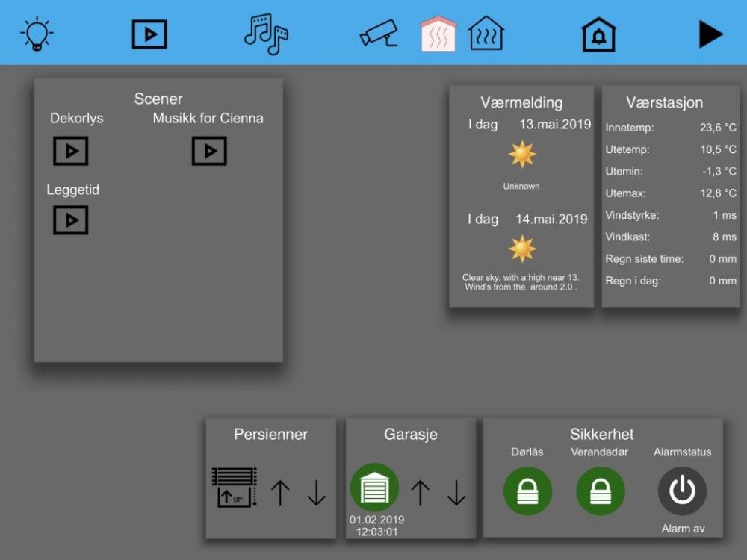Image resolution: width=747 pixels, height=560 pixels.
Task: Select the pink highlighted heating house icon
Action: (438, 34)
